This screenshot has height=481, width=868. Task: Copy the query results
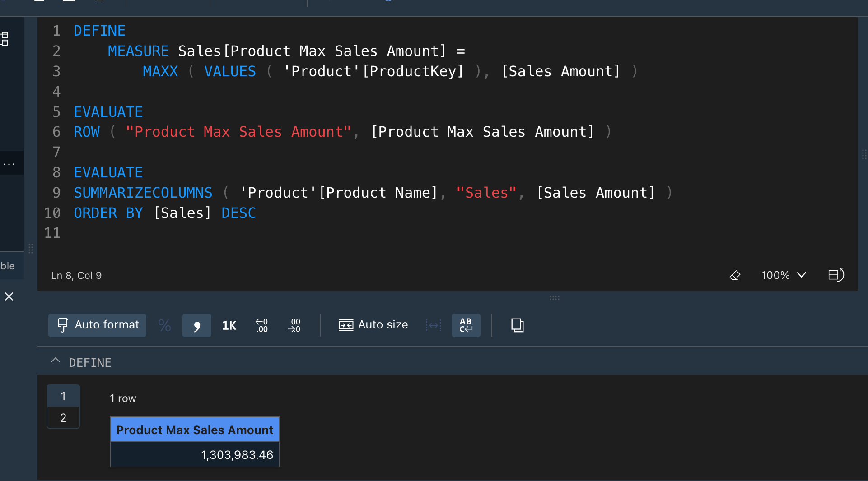517,325
